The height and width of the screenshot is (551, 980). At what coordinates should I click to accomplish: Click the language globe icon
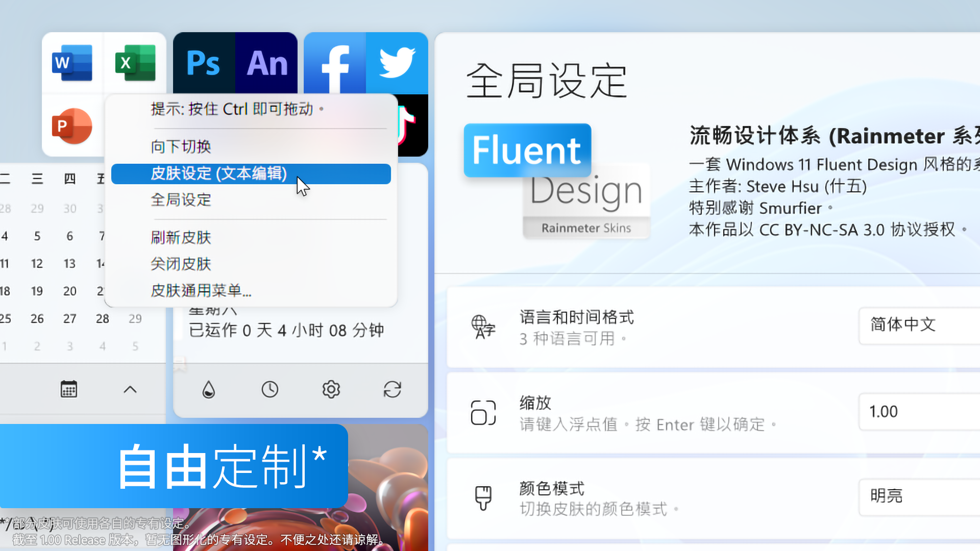pos(483,327)
